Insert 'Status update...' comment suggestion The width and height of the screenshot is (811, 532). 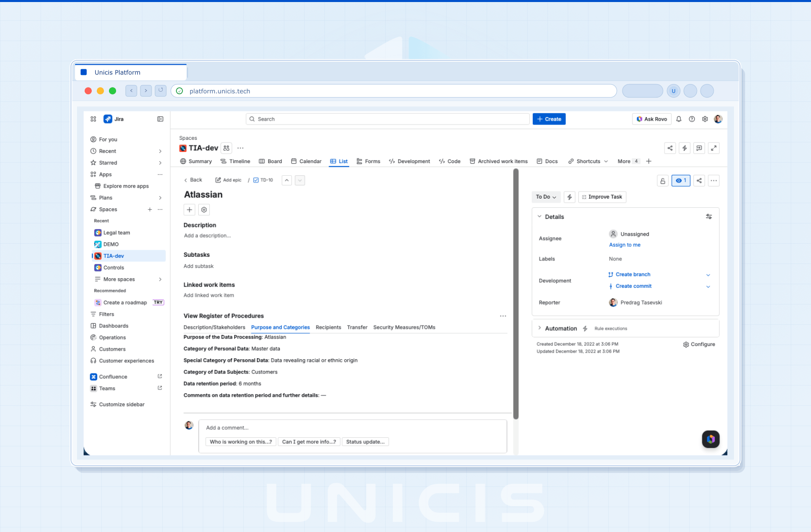coord(365,442)
